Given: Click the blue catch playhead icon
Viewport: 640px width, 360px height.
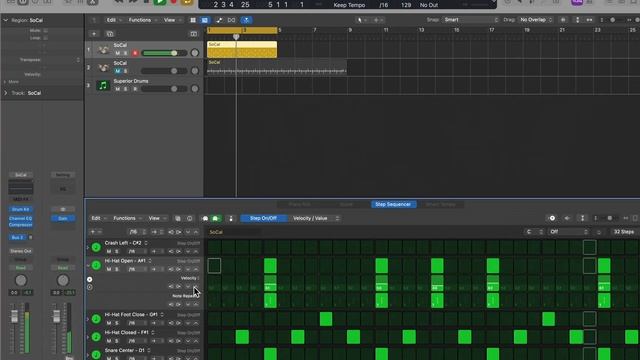Looking at the screenshot, I should pos(247,20).
